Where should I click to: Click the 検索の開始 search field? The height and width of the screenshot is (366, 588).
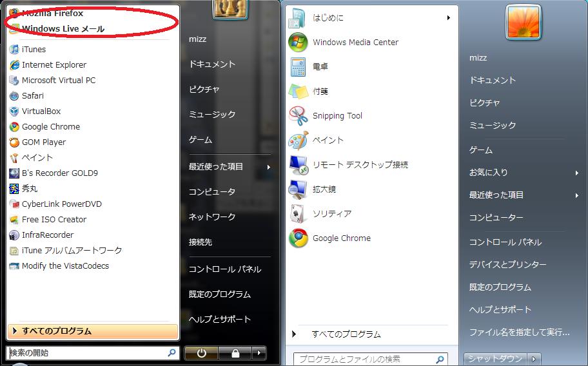point(92,353)
